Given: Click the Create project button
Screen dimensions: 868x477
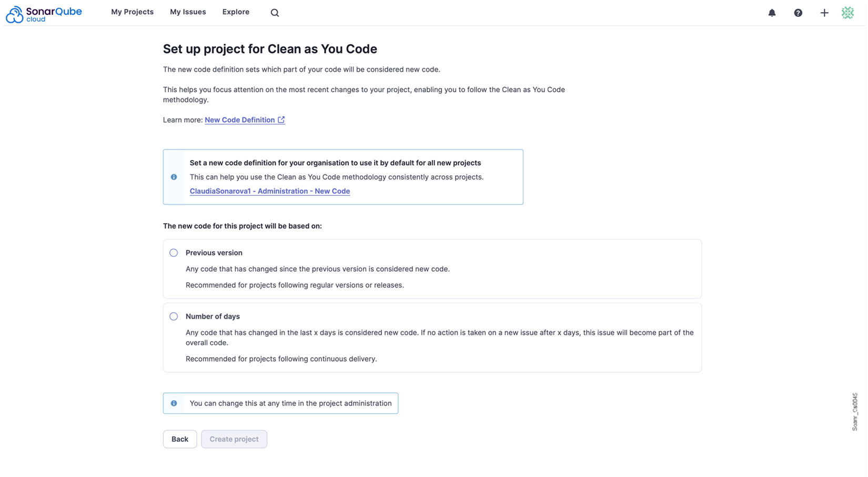Looking at the screenshot, I should [x=234, y=439].
